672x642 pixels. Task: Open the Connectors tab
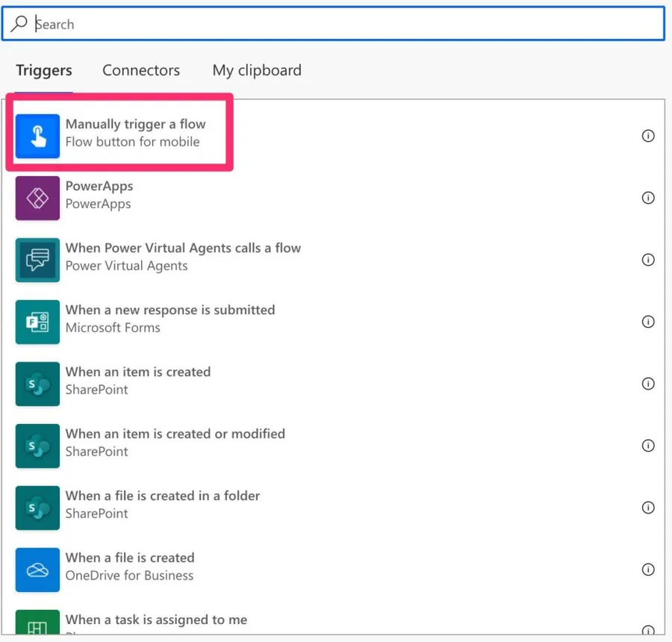141,71
